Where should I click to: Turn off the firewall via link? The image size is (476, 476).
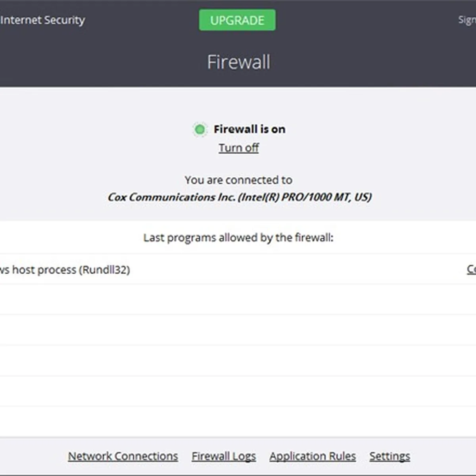point(238,148)
